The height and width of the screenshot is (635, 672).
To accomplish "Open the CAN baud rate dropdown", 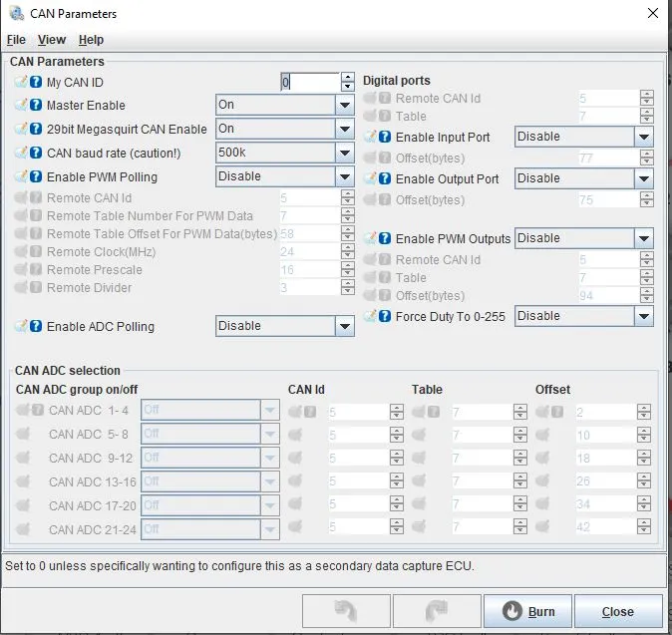I will coord(285,153).
